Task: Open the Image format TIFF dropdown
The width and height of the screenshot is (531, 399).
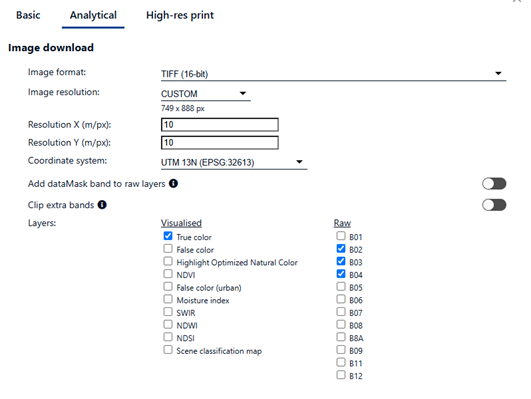Action: pyautogui.click(x=334, y=74)
